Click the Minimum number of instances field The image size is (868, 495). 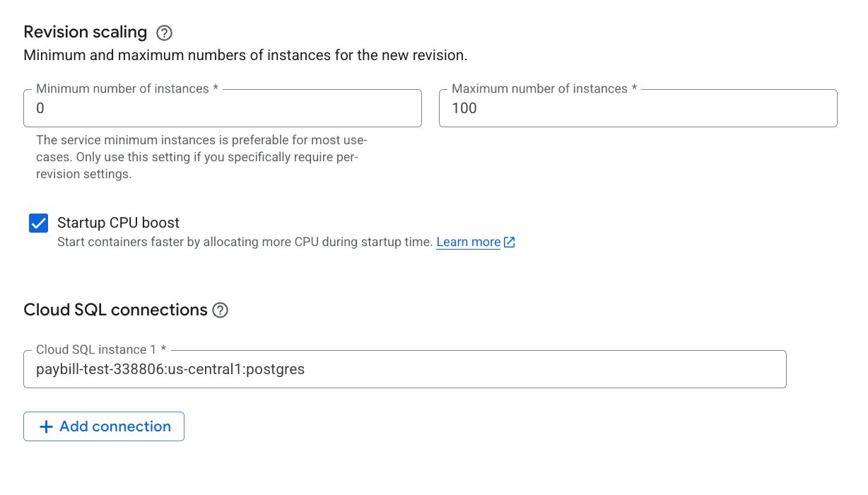[x=223, y=108]
